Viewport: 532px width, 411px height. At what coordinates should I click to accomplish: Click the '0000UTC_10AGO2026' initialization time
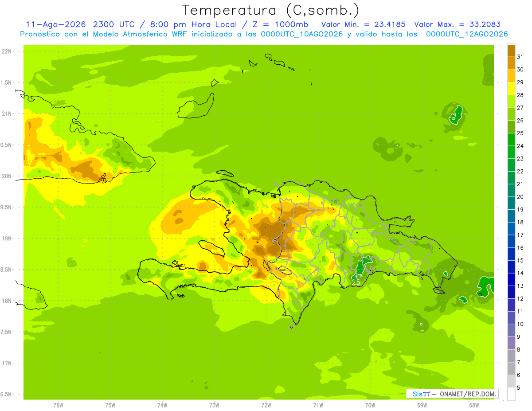click(302, 34)
